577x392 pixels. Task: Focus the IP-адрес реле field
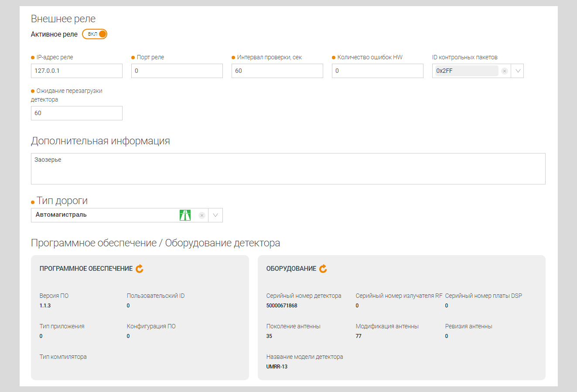point(77,71)
